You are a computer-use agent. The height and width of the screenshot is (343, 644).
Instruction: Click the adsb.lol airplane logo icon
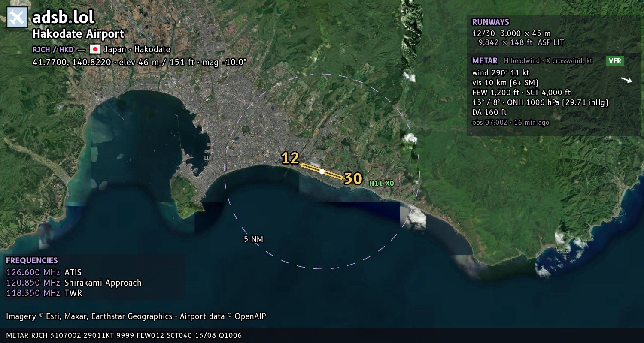tap(17, 18)
